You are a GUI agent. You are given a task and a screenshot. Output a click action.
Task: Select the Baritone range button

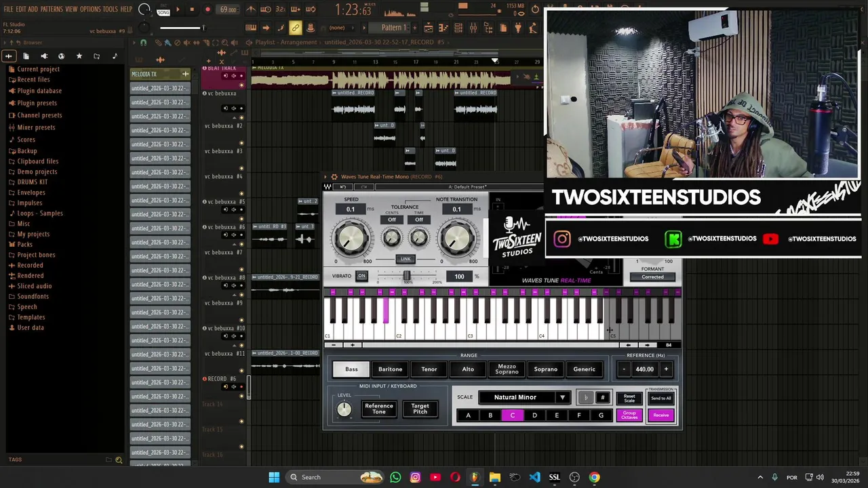point(390,369)
